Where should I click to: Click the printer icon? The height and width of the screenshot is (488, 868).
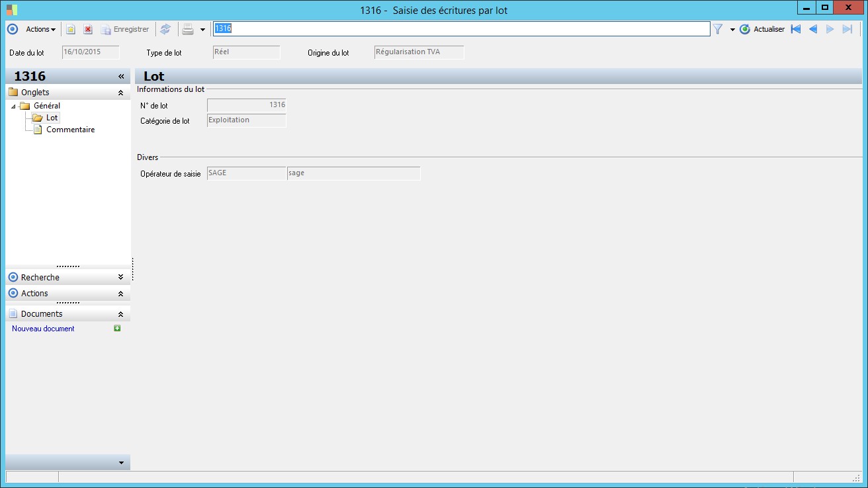pyautogui.click(x=188, y=29)
